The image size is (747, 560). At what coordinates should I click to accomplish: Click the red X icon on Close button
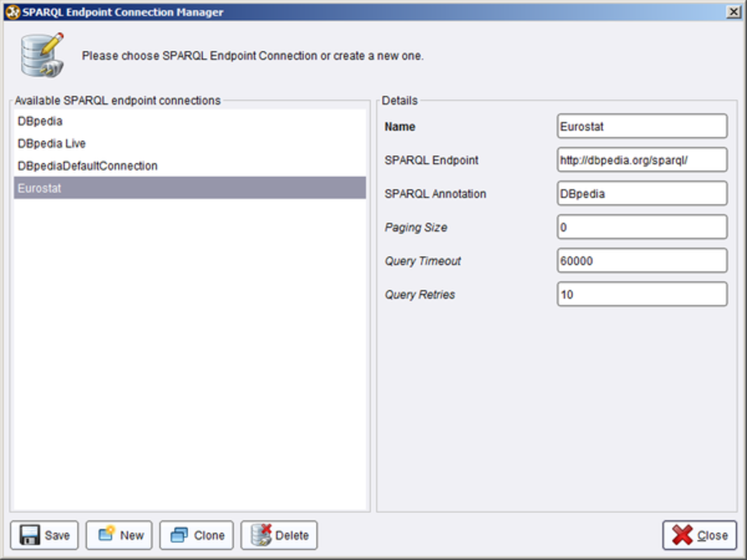[683, 535]
